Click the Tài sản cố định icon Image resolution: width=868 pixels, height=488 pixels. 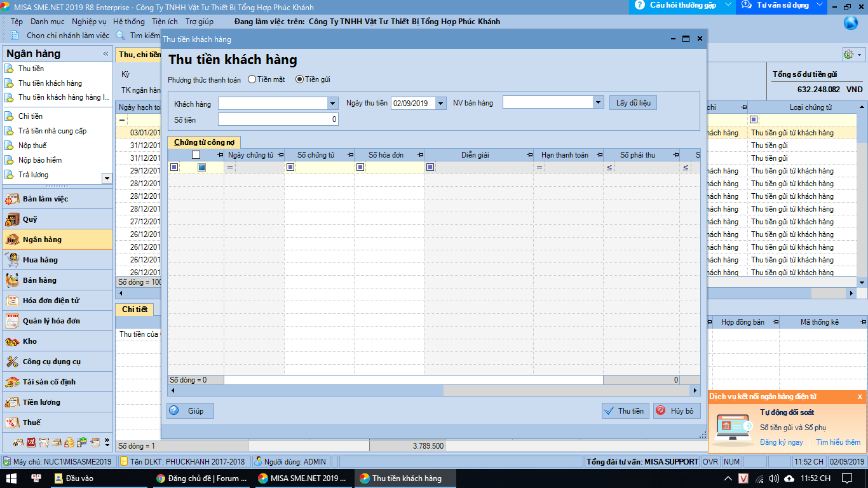click(12, 382)
